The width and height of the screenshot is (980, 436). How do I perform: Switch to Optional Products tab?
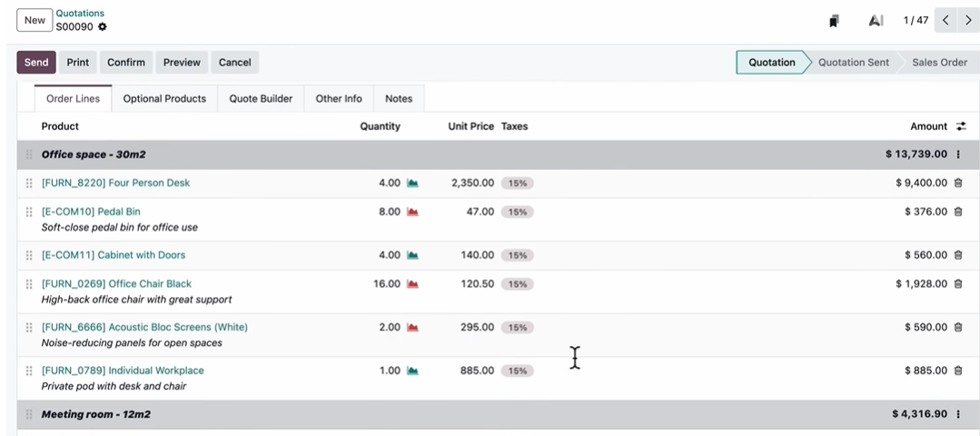(x=164, y=99)
